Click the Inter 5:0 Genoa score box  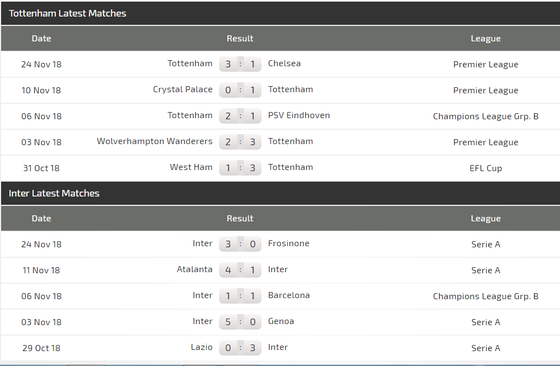tap(240, 322)
